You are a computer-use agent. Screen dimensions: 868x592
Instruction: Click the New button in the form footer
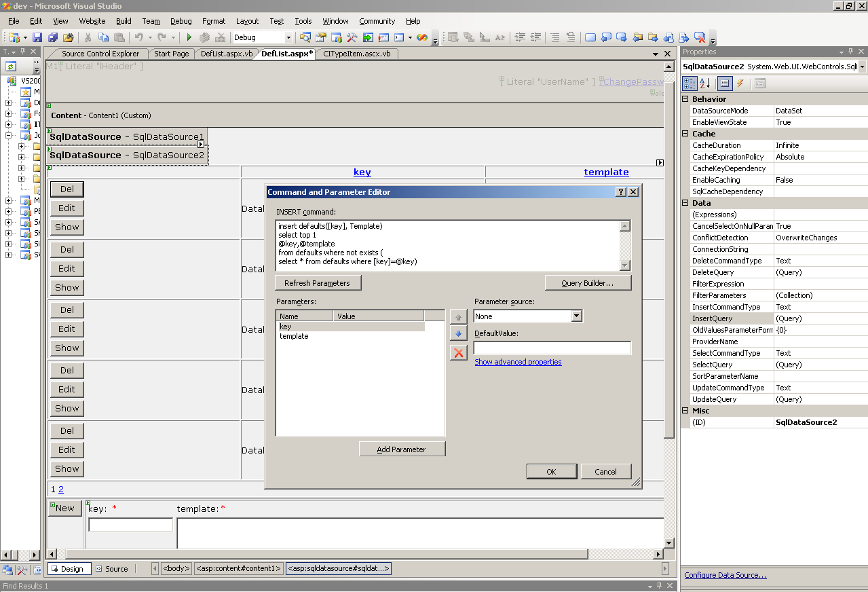65,508
